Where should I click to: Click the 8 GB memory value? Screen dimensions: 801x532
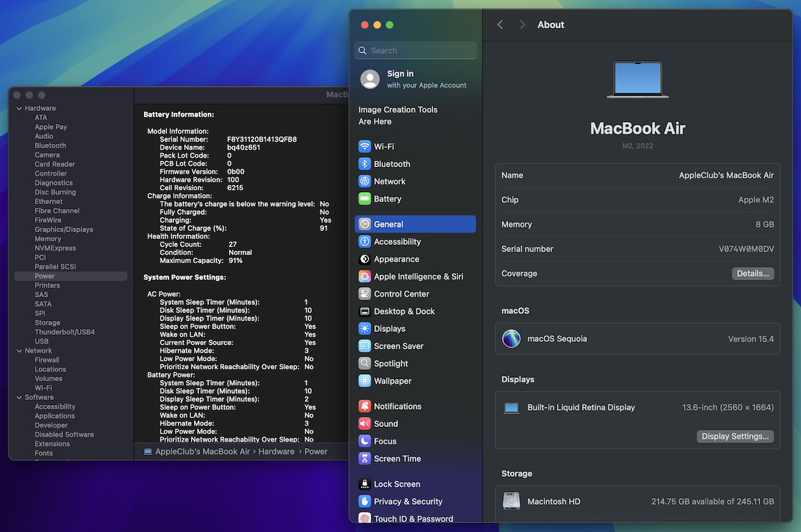[x=764, y=225]
